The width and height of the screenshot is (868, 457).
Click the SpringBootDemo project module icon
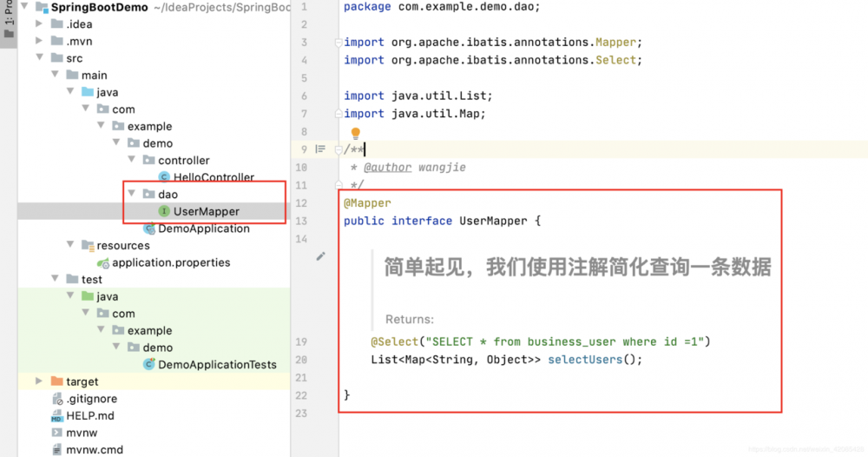(42, 7)
